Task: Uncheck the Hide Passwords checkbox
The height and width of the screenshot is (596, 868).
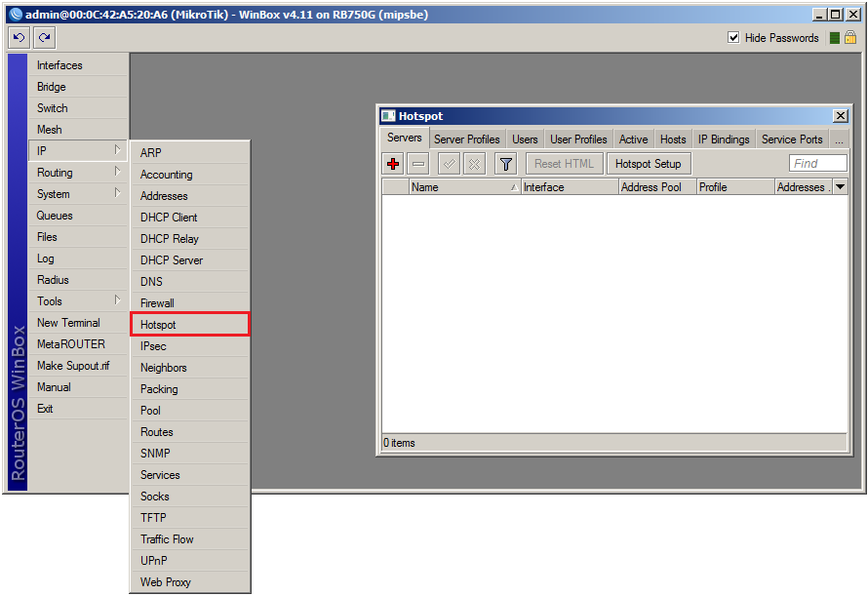Action: [733, 38]
